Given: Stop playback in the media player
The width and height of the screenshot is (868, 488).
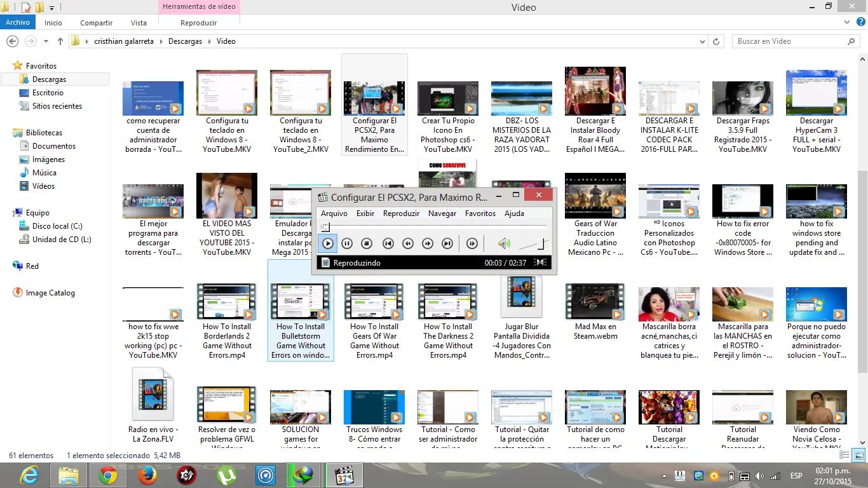Looking at the screenshot, I should pyautogui.click(x=367, y=243).
